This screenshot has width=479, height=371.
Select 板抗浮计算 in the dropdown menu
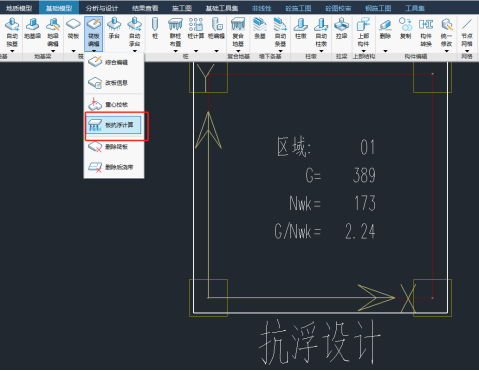tap(113, 125)
